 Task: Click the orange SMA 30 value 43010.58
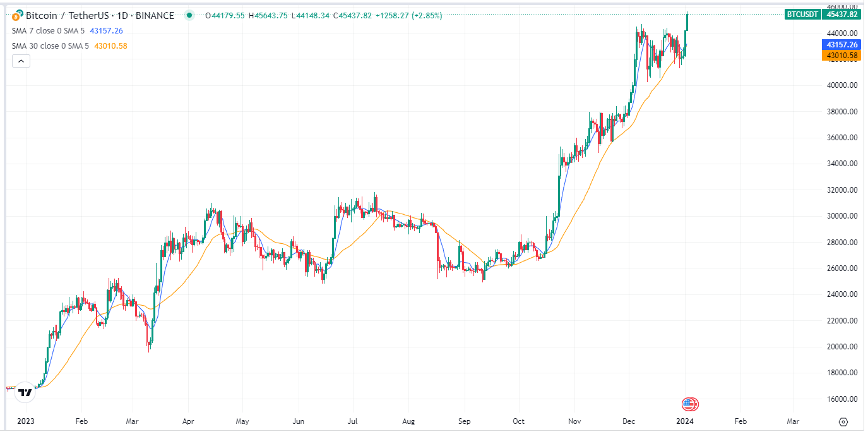[x=110, y=45]
